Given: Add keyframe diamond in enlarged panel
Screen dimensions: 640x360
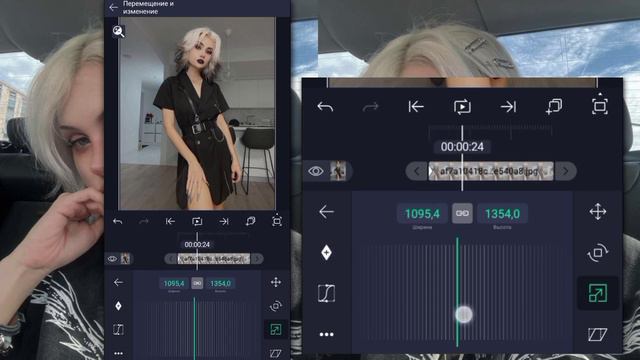Looking at the screenshot, I should pyautogui.click(x=326, y=253).
